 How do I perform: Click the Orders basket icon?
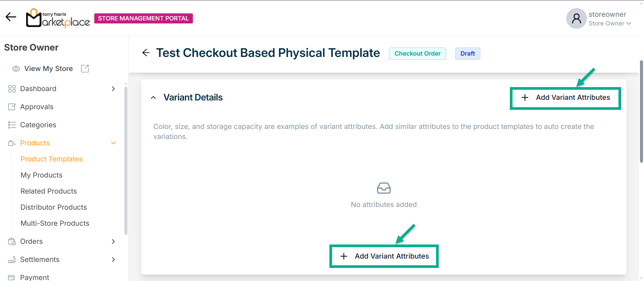(12, 241)
